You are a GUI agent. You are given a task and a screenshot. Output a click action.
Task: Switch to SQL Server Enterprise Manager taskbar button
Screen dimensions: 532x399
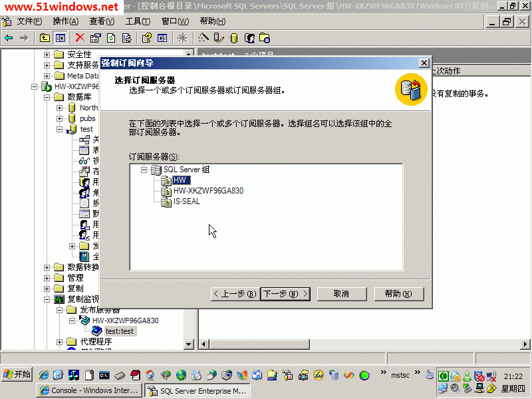pos(198,390)
